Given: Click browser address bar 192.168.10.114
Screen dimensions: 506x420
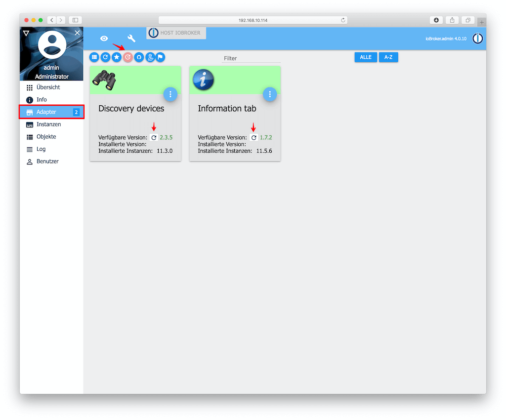Looking at the screenshot, I should 253,20.
